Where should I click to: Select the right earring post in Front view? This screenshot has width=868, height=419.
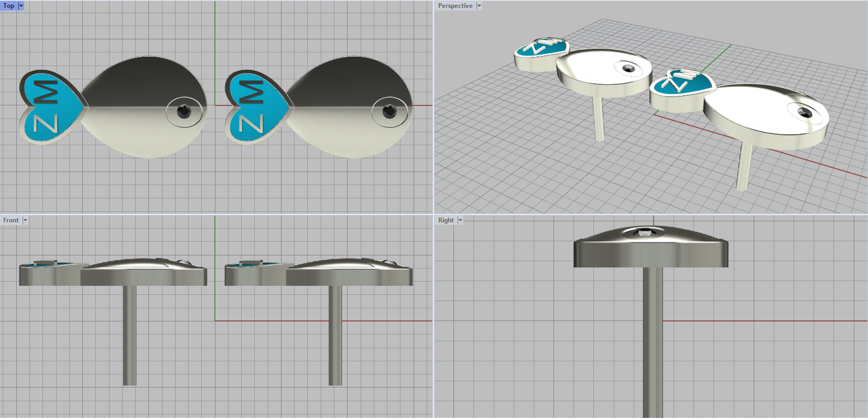pos(335,337)
